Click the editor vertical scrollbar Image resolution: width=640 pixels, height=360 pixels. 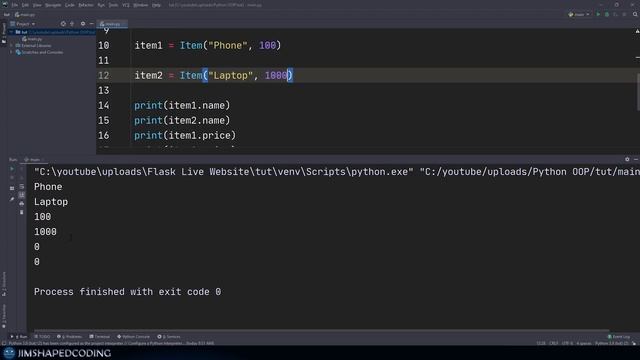pyautogui.click(x=638, y=92)
